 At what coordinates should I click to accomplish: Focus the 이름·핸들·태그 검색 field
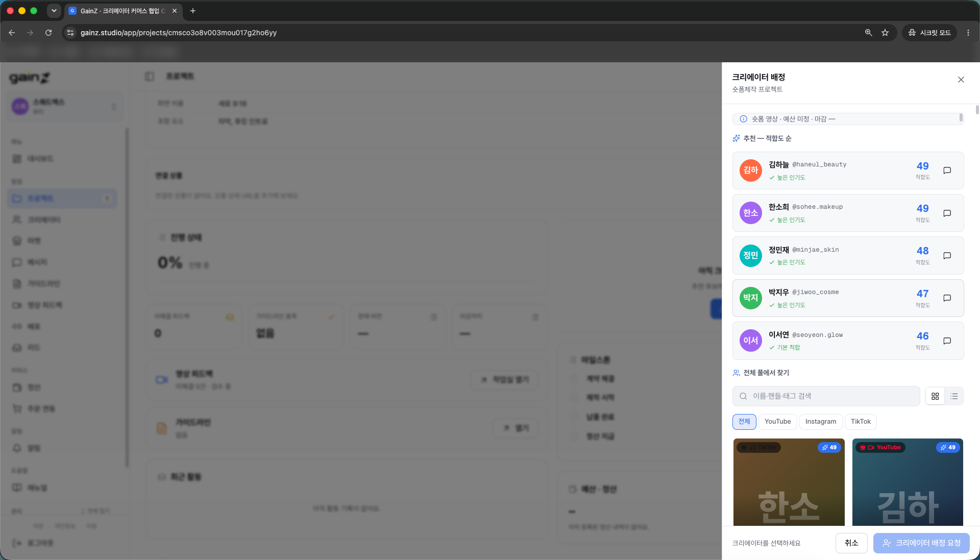tap(826, 396)
